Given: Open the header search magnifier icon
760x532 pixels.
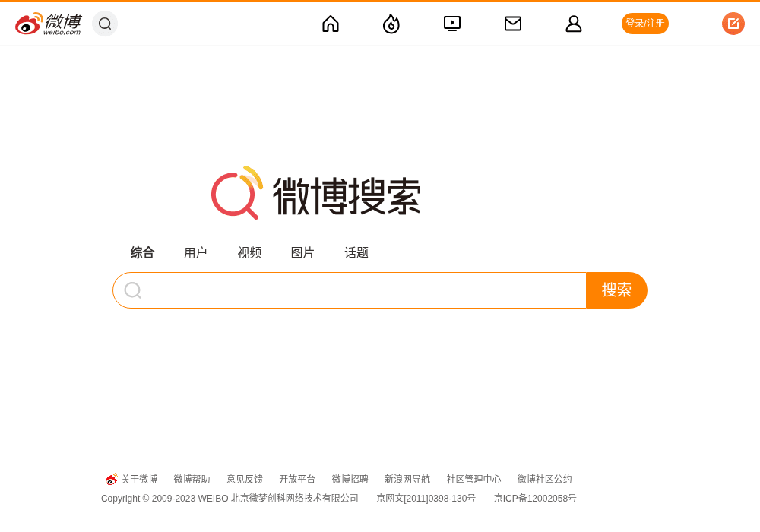Looking at the screenshot, I should 105,24.
